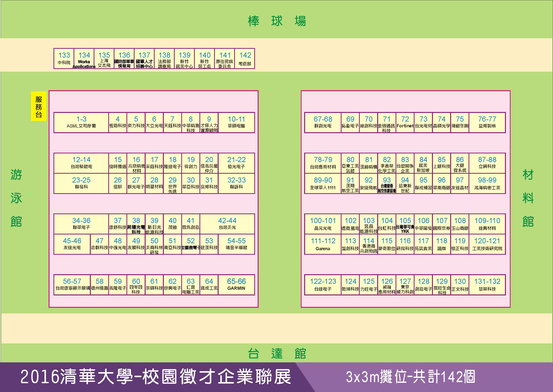Screen dimensions: 553x392
Task: Select booth 140 新竹勞工處
Action: coord(205,58)
